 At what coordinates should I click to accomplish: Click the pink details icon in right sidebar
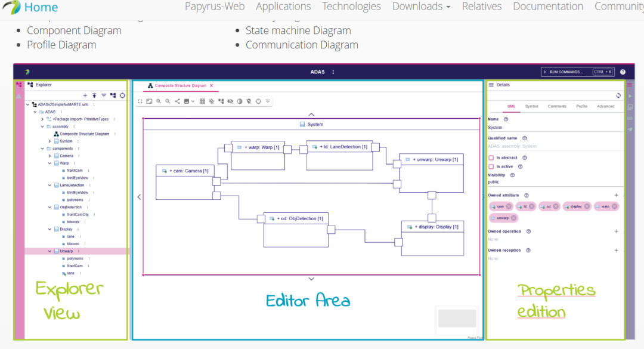pos(630,85)
